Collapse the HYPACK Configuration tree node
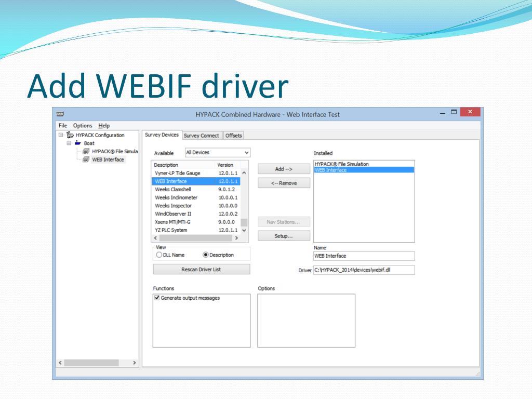This screenshot has height=399, width=532. [x=61, y=135]
